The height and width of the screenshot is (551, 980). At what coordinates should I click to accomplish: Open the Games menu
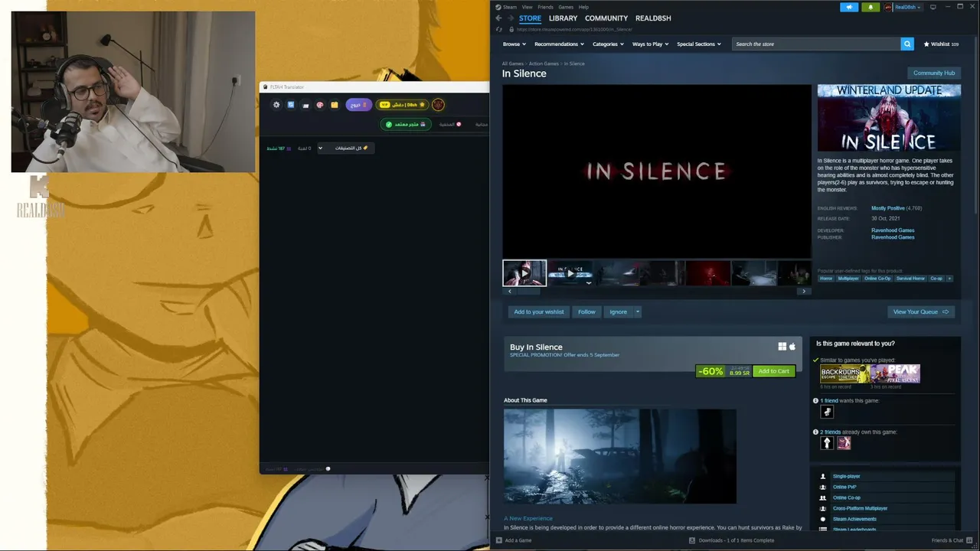pos(566,7)
